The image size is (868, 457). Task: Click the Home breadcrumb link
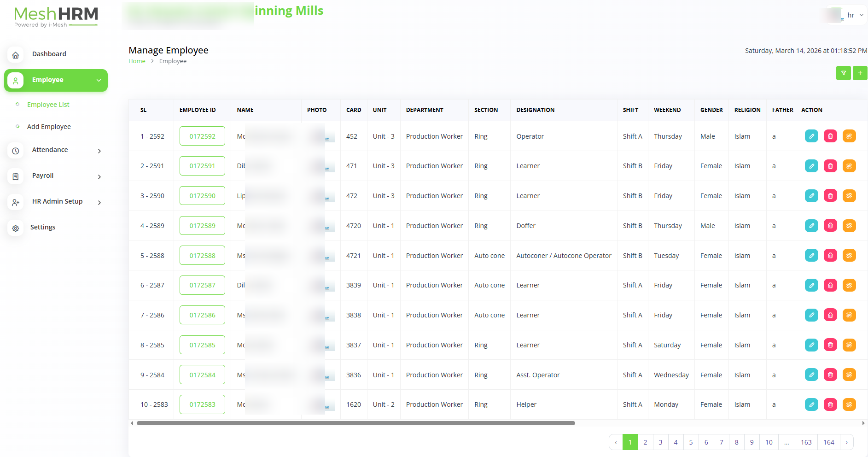137,61
